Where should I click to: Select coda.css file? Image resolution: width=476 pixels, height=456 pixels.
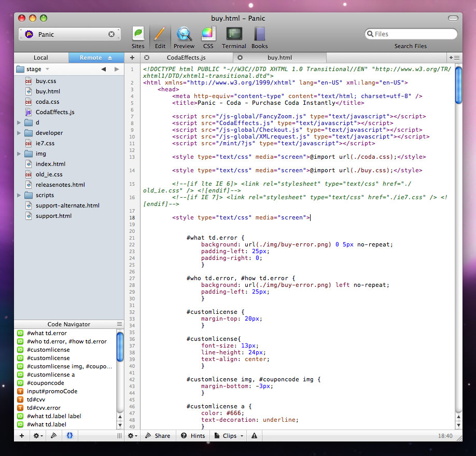[x=69, y=102]
